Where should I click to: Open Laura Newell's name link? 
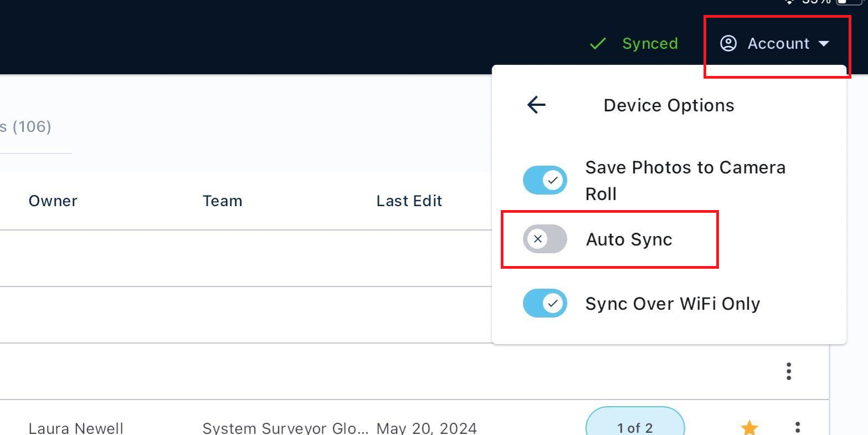point(76,427)
